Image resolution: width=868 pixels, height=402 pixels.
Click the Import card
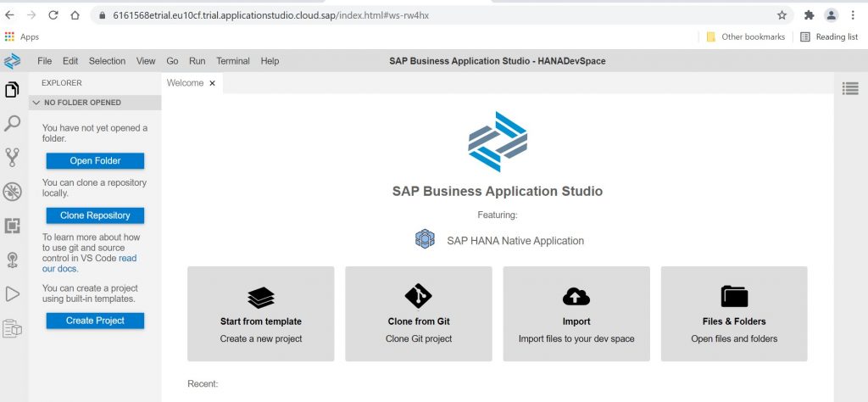pyautogui.click(x=576, y=314)
